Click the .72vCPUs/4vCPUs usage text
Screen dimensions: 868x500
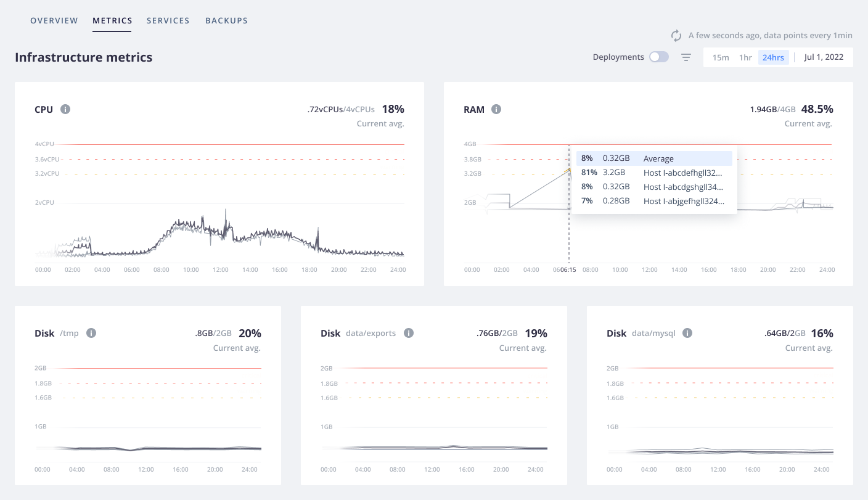point(341,109)
